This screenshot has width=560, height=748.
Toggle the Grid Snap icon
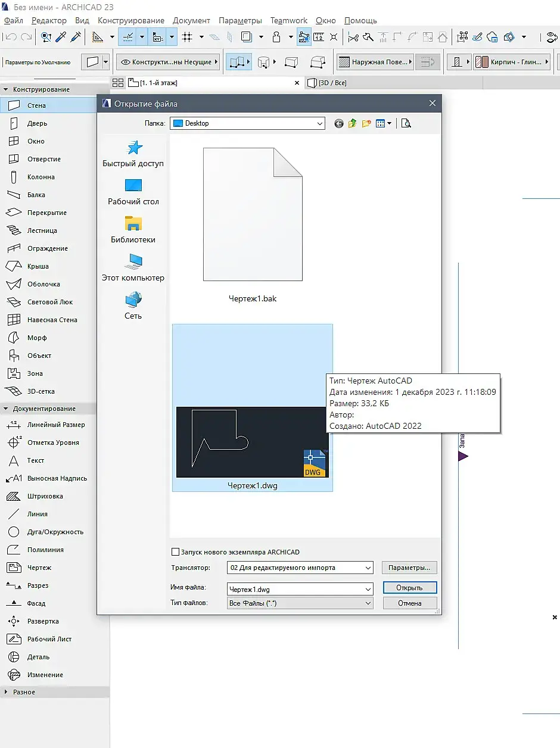[187, 37]
